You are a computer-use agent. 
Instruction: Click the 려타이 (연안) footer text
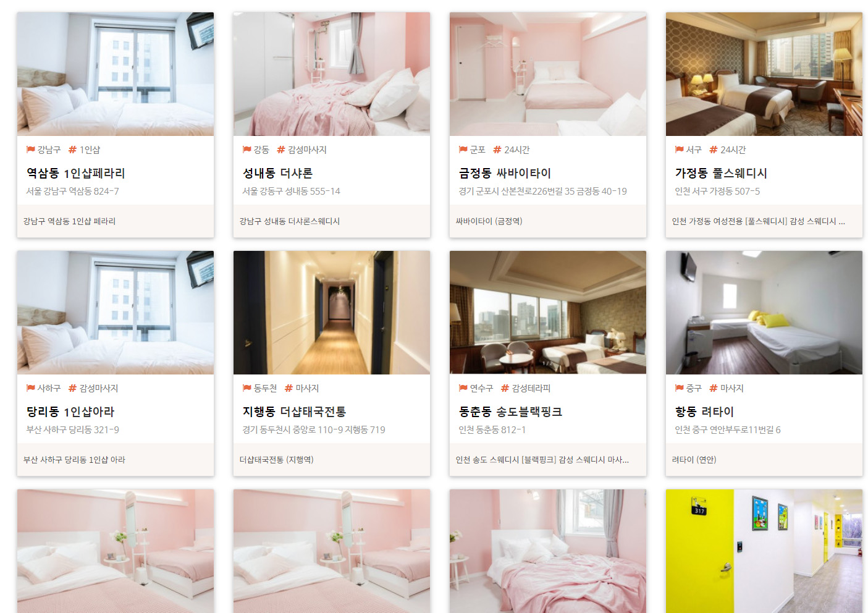pos(694,460)
